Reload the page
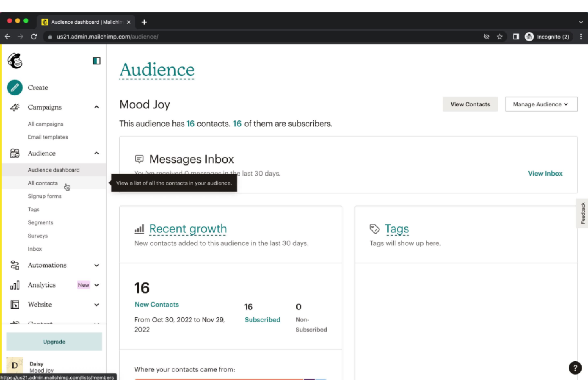 click(34, 37)
